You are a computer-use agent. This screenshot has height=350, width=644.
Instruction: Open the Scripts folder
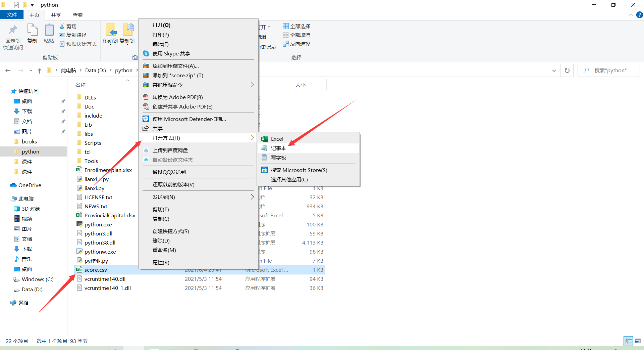pyautogui.click(x=93, y=143)
